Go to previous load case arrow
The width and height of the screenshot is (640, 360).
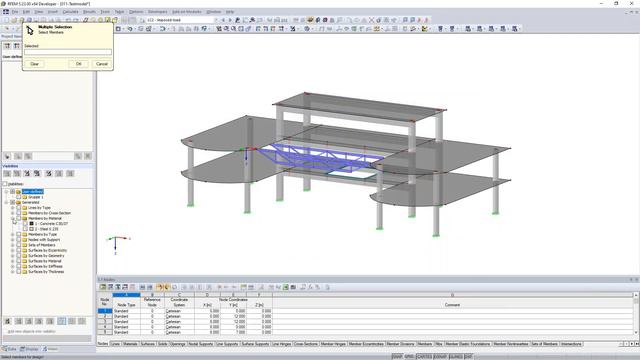tap(223, 20)
